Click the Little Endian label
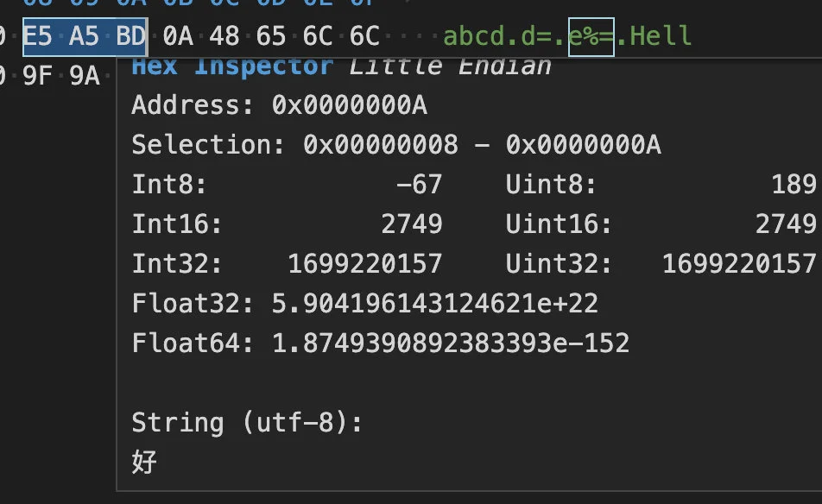 [450, 66]
